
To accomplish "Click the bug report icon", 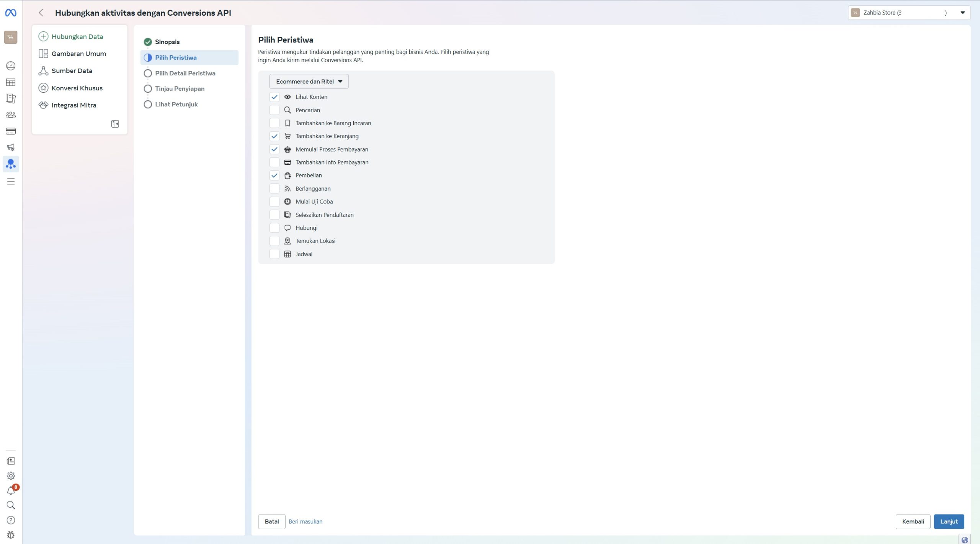I will (x=11, y=535).
